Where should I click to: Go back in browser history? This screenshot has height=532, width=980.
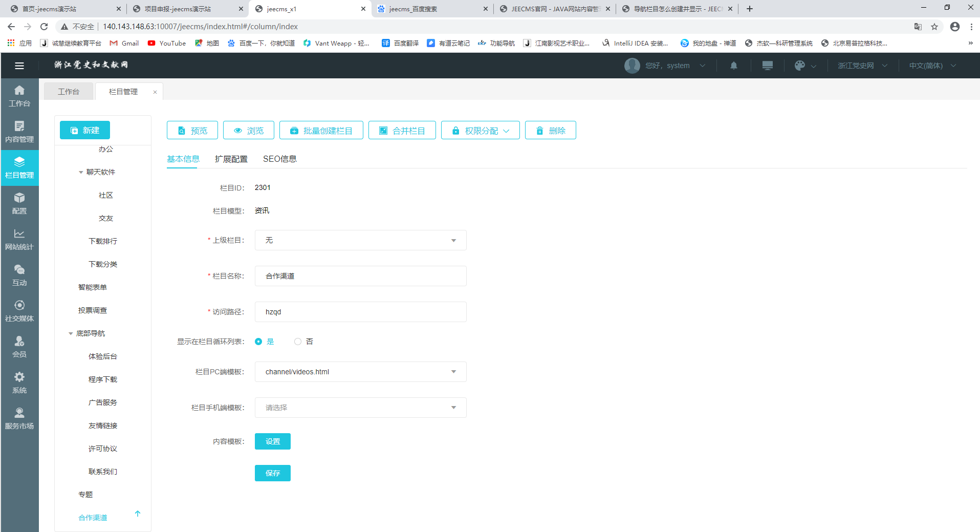click(x=11, y=27)
